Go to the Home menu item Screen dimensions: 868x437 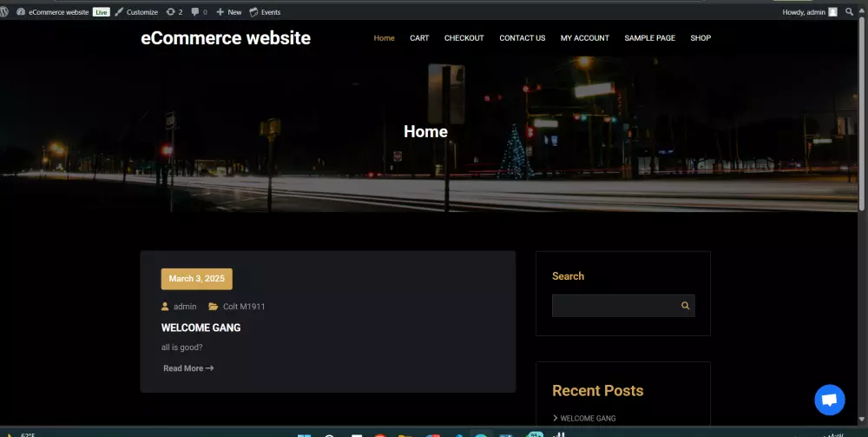point(385,38)
